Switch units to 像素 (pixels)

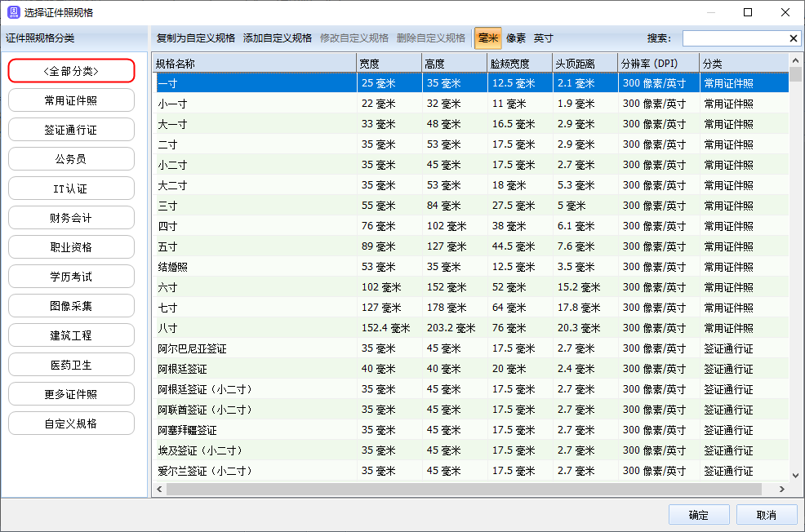click(516, 38)
